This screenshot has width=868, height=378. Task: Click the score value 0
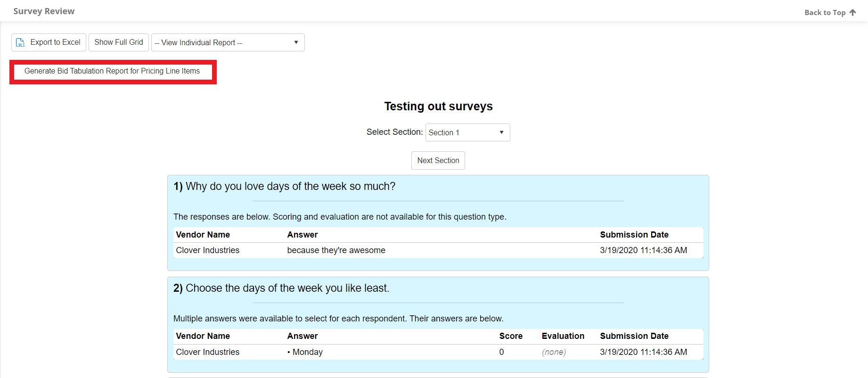coord(501,352)
